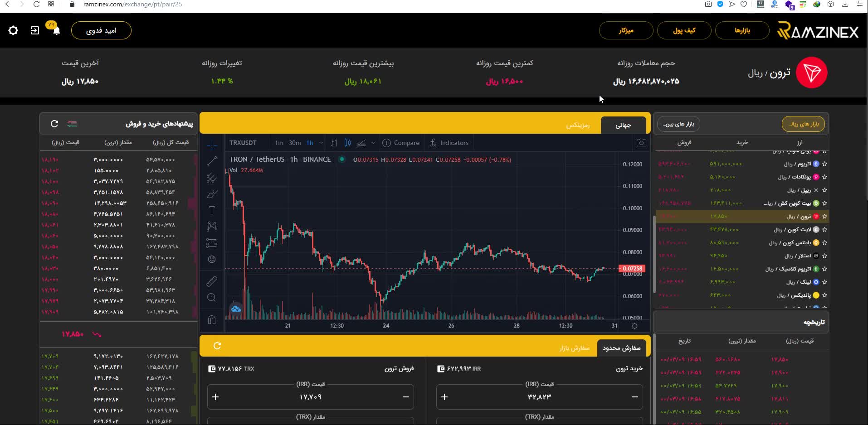Open the میزکار workspace page
The image size is (868, 425).
[x=626, y=30]
